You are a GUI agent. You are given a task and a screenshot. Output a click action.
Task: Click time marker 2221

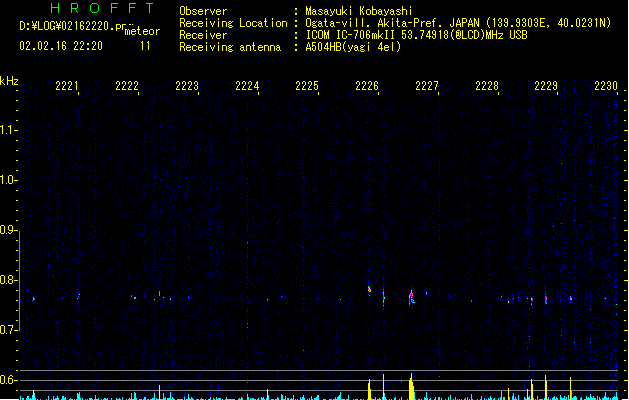click(67, 86)
